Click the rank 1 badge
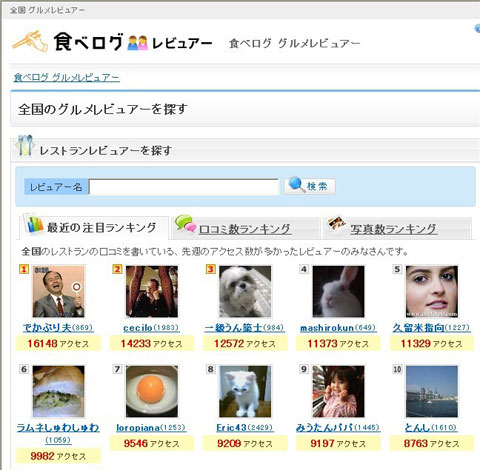Image resolution: width=480 pixels, height=470 pixels. [x=24, y=269]
